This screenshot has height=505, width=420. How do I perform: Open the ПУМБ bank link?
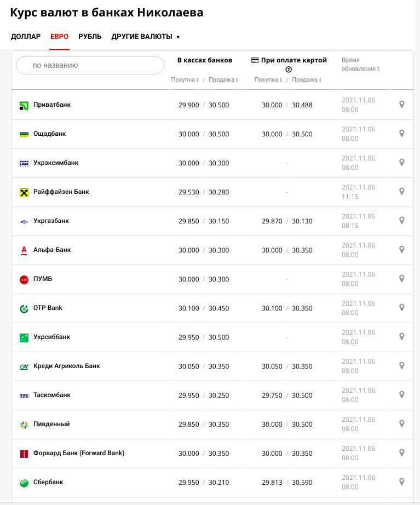(43, 279)
